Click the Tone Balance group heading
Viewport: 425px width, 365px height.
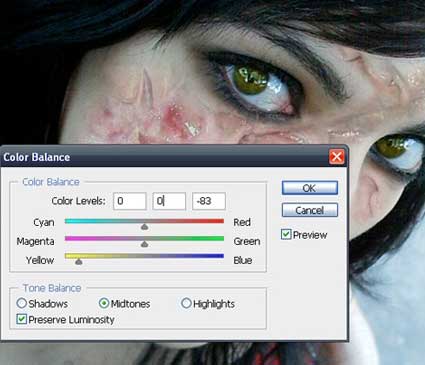[x=52, y=288]
